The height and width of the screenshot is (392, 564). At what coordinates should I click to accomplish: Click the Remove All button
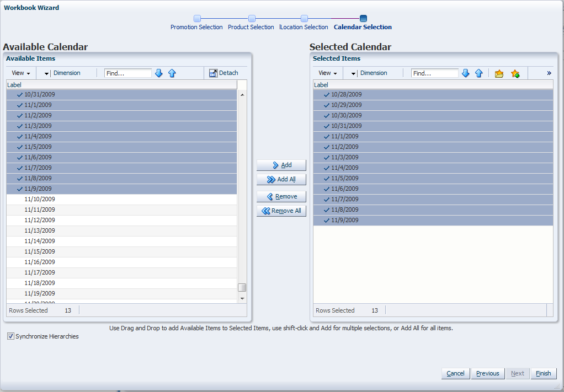281,211
